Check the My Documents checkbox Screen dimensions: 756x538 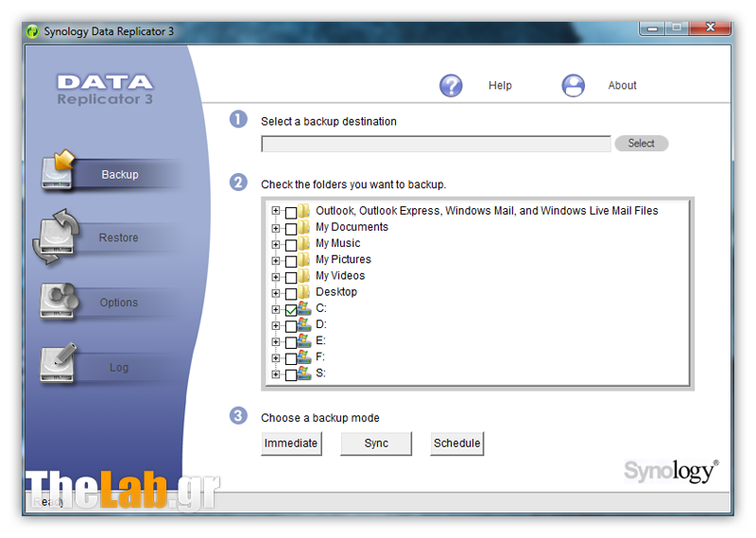(x=290, y=228)
